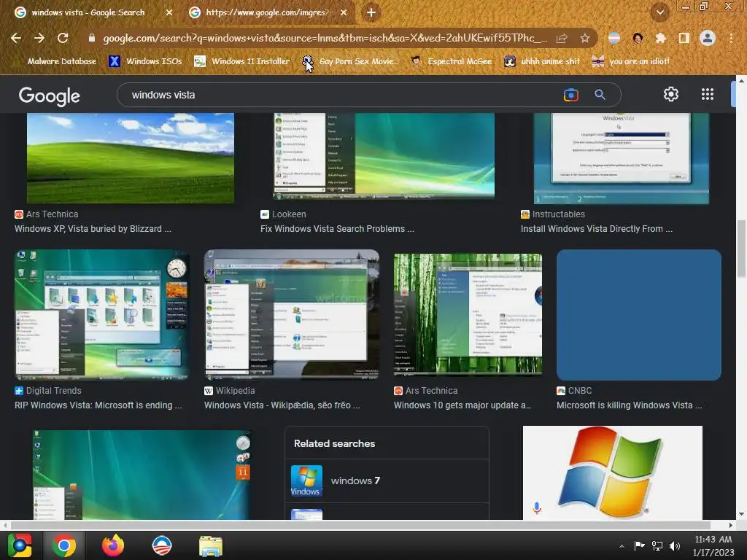Open a new tab with the plus button
Screen dimensions: 747x560
[371, 12]
